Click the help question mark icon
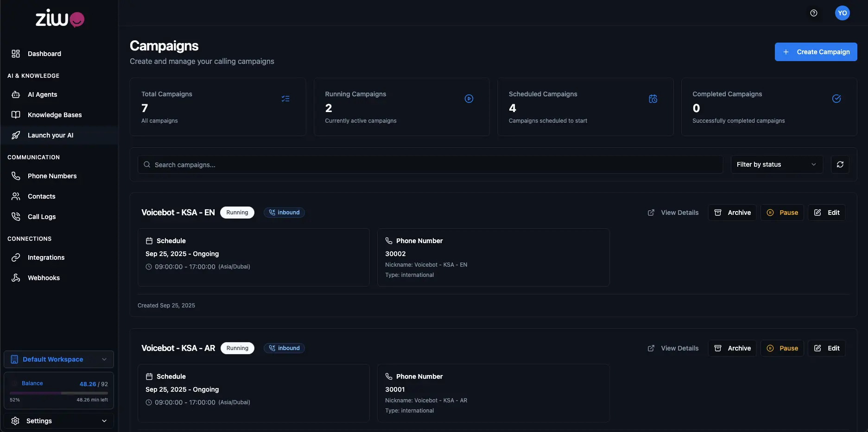The height and width of the screenshot is (432, 868). [813, 13]
